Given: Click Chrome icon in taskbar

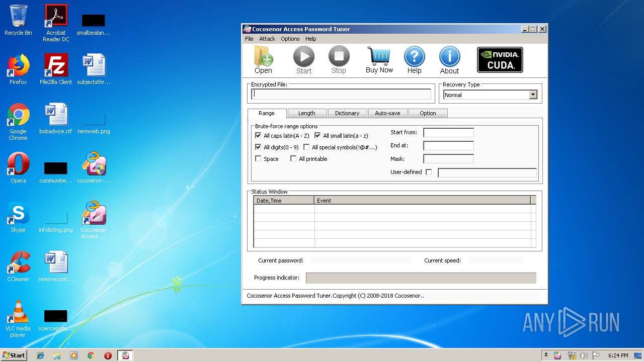Looking at the screenshot, I should tap(91, 355).
